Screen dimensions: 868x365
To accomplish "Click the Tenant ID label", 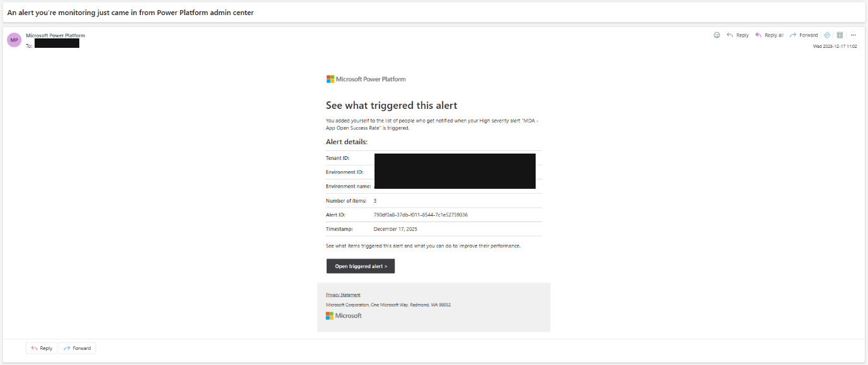I will (x=337, y=158).
